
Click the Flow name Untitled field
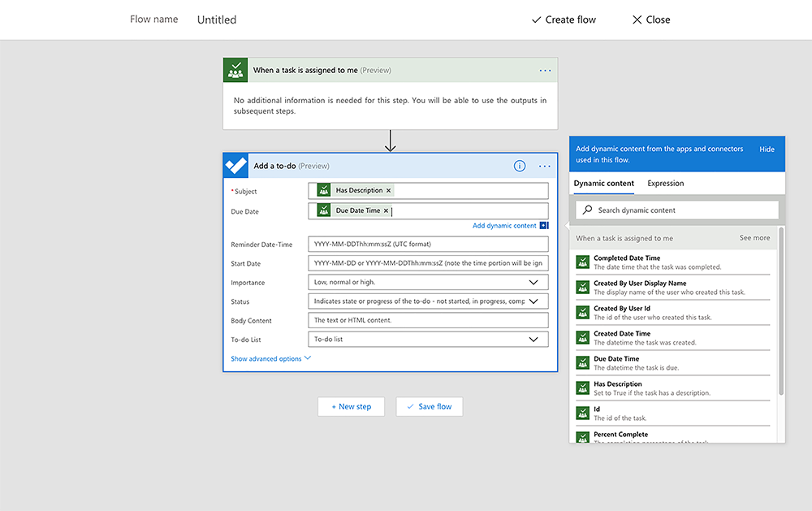(217, 19)
